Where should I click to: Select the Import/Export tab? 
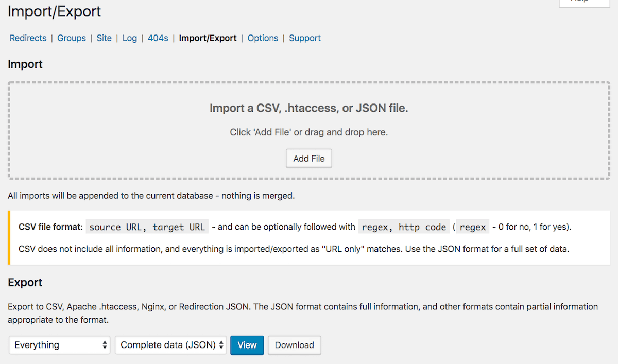point(208,38)
